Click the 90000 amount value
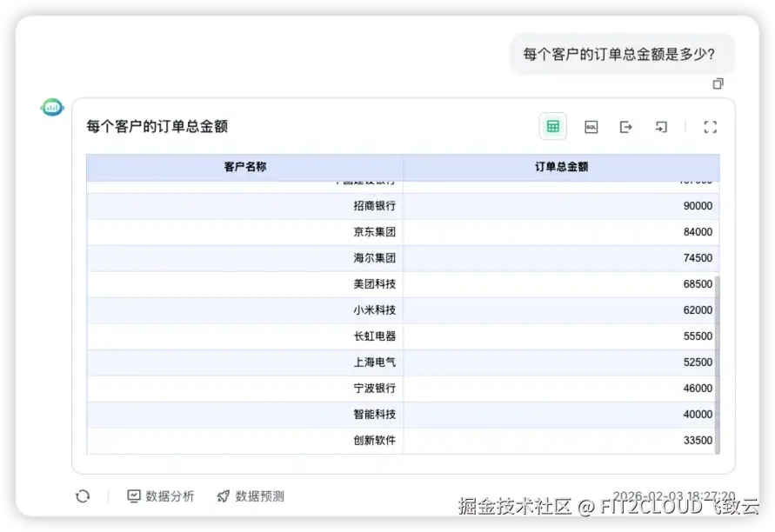Screen dimensions: 775x532 point(698,206)
